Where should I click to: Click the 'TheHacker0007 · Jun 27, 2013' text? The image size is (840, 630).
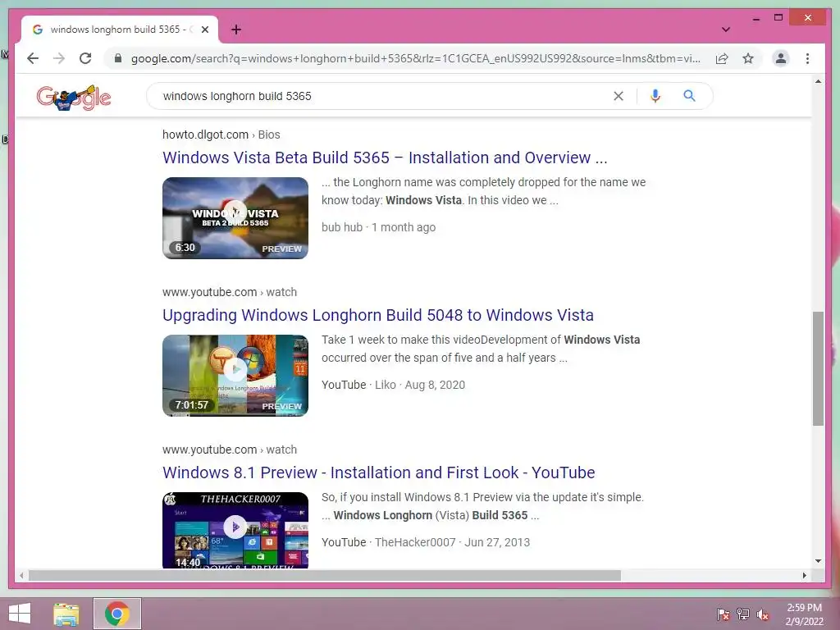tap(452, 542)
